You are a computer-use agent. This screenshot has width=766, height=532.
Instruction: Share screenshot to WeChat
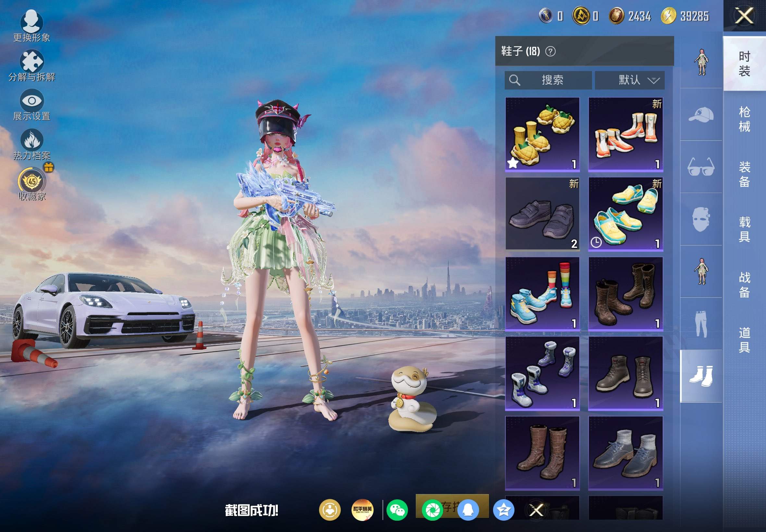pyautogui.click(x=397, y=510)
